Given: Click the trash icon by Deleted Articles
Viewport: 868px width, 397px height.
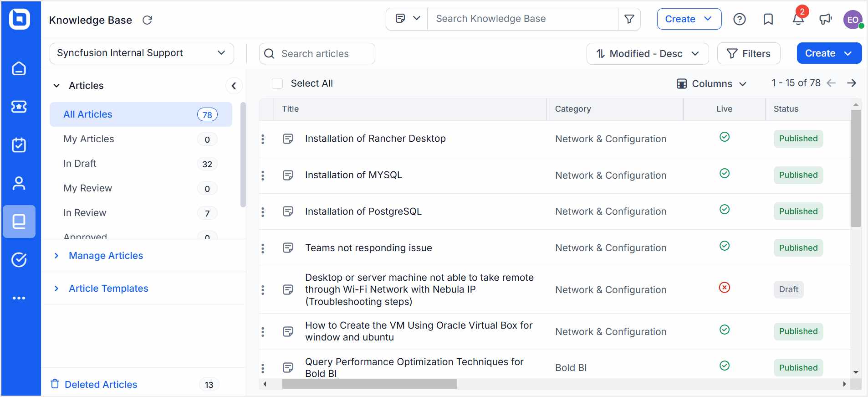Looking at the screenshot, I should coord(55,384).
